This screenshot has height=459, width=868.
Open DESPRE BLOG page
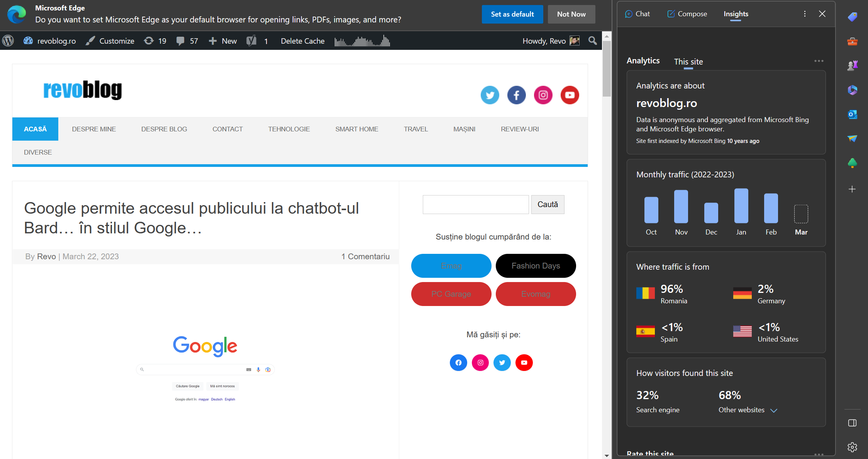(x=164, y=129)
